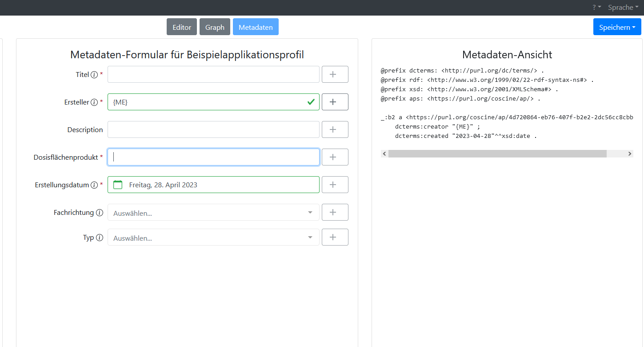644x347 pixels.
Task: Focus the Titel input field
Action: click(x=213, y=74)
